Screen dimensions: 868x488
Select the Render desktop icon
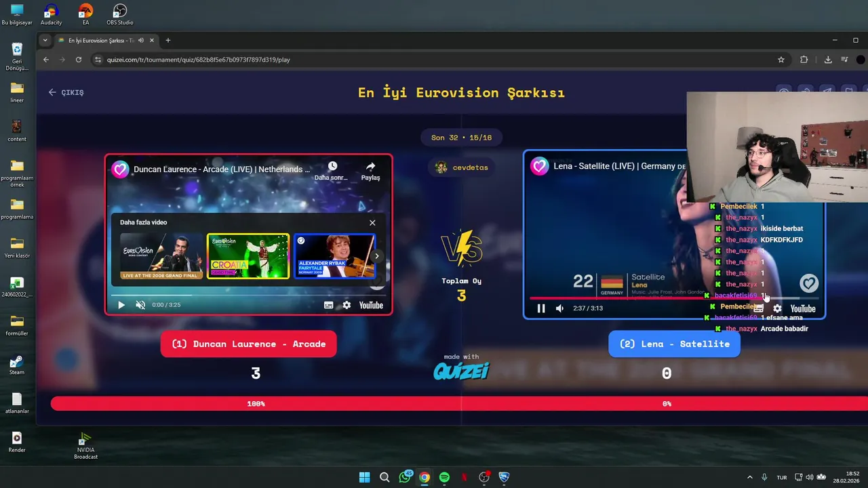point(17,442)
